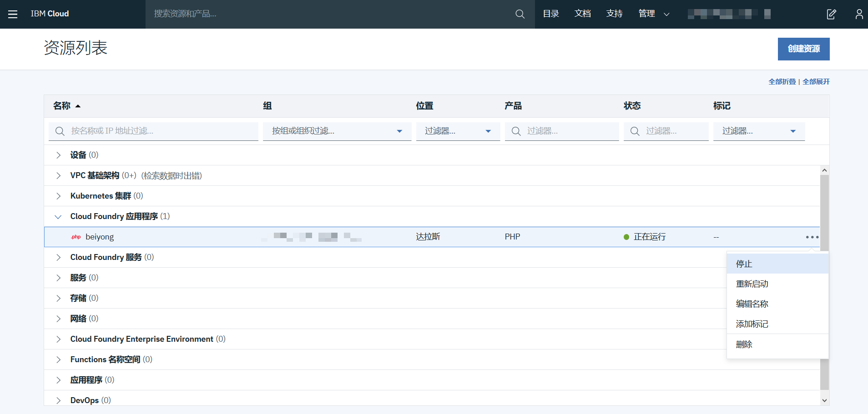This screenshot has height=414, width=868.
Task: Focus the 状态 filter input
Action: point(666,131)
